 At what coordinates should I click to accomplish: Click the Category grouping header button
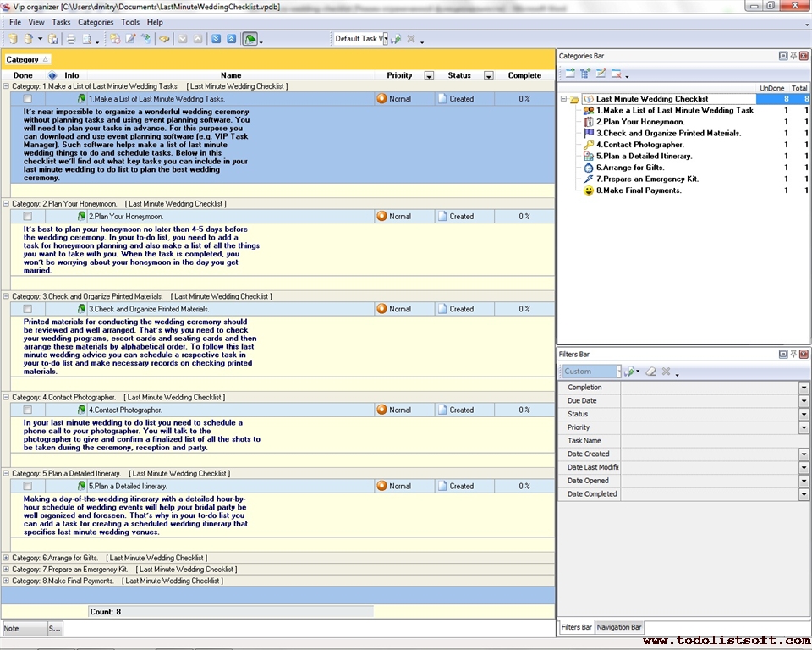click(27, 59)
